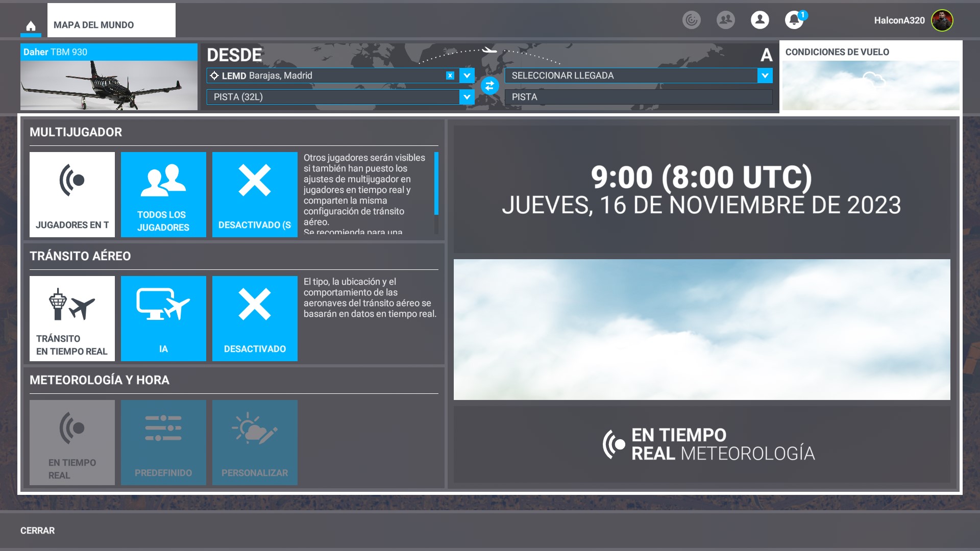Select PREDEFINIDO weather option
The width and height of the screenshot is (980, 551).
pyautogui.click(x=163, y=442)
